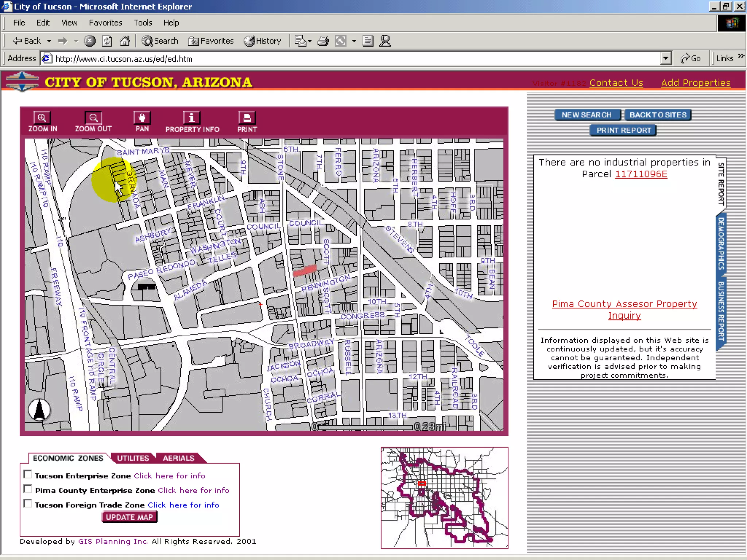The width and height of the screenshot is (747, 560).
Task: Click the address URL input field
Action: coord(356,59)
